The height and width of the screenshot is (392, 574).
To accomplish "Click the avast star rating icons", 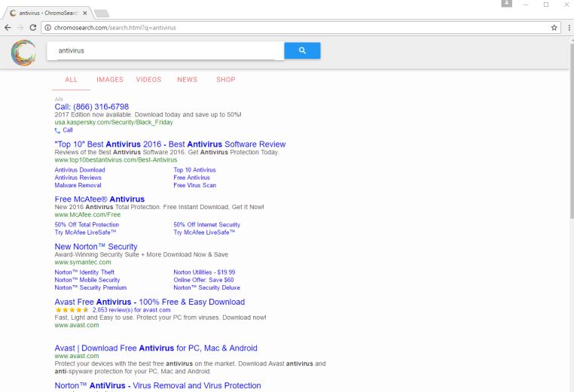I will tap(72, 310).
